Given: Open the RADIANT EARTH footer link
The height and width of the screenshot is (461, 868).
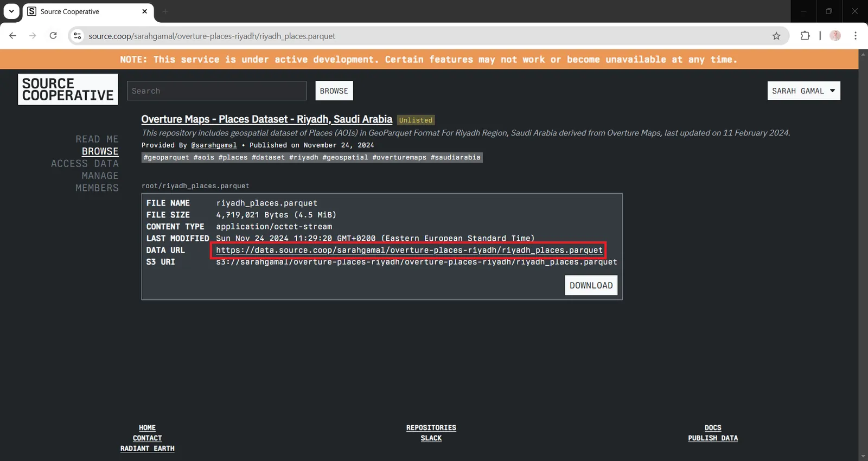Looking at the screenshot, I should (147, 449).
